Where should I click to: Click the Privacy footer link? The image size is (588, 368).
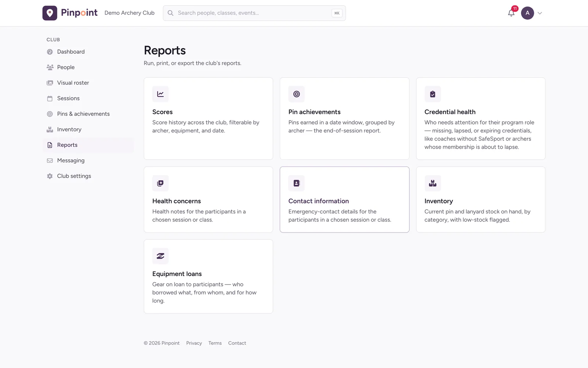(194, 343)
